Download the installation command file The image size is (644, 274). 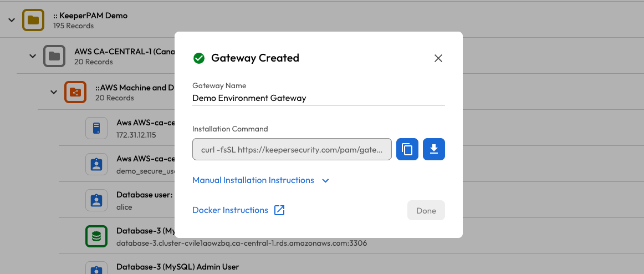434,150
